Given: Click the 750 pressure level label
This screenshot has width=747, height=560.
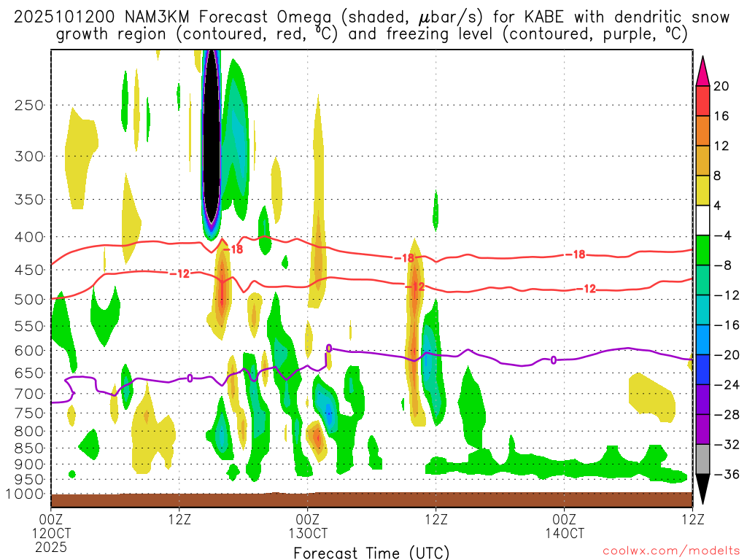Looking at the screenshot, I should click(x=29, y=413).
